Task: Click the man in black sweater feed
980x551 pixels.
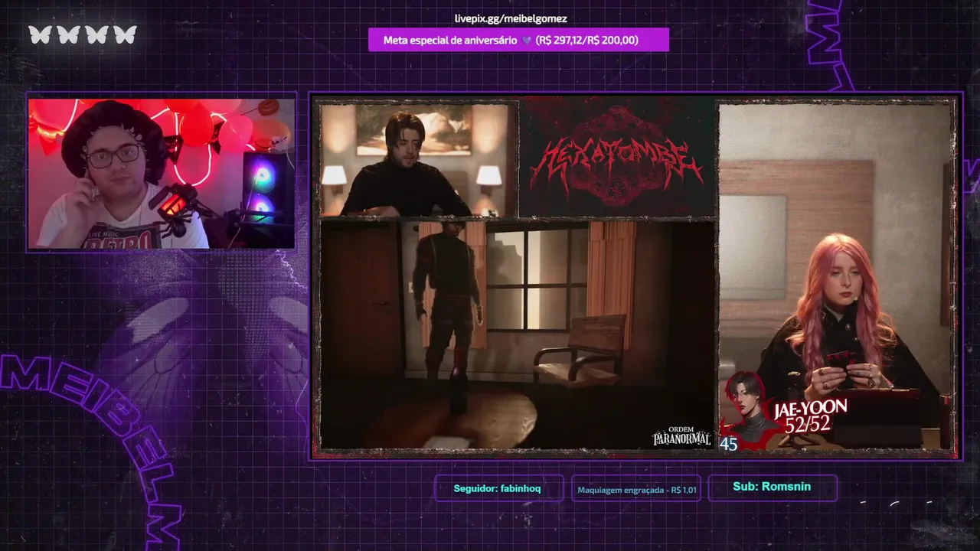Action: point(419,160)
